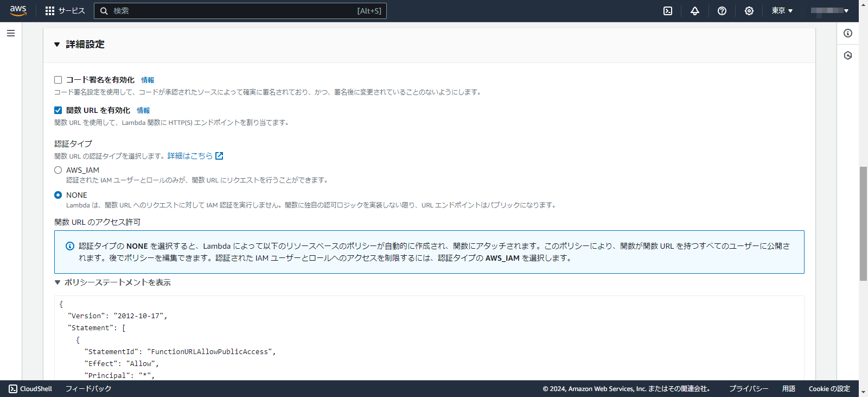This screenshot has height=397, width=868.
Task: Click the external link icon beside 詳細はこちら
Action: tap(219, 156)
